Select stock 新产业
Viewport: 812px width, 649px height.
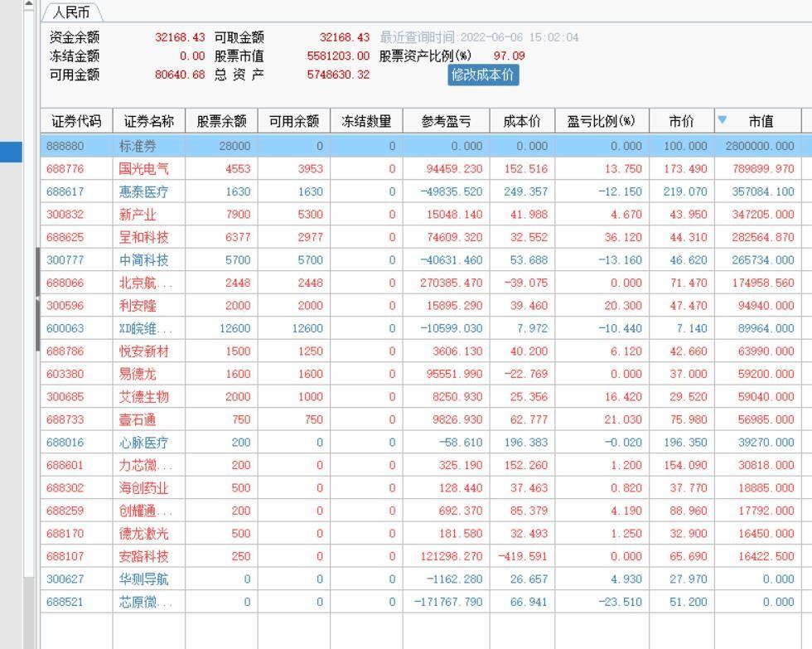coord(138,215)
